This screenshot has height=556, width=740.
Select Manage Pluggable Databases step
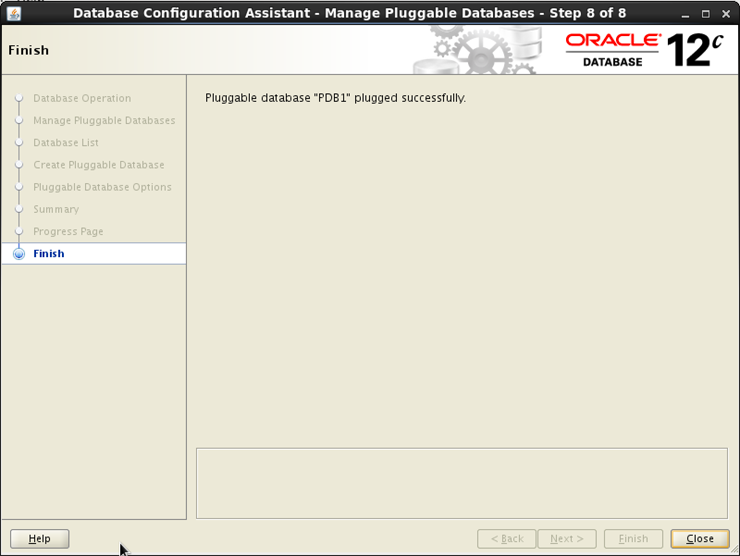[x=104, y=120]
